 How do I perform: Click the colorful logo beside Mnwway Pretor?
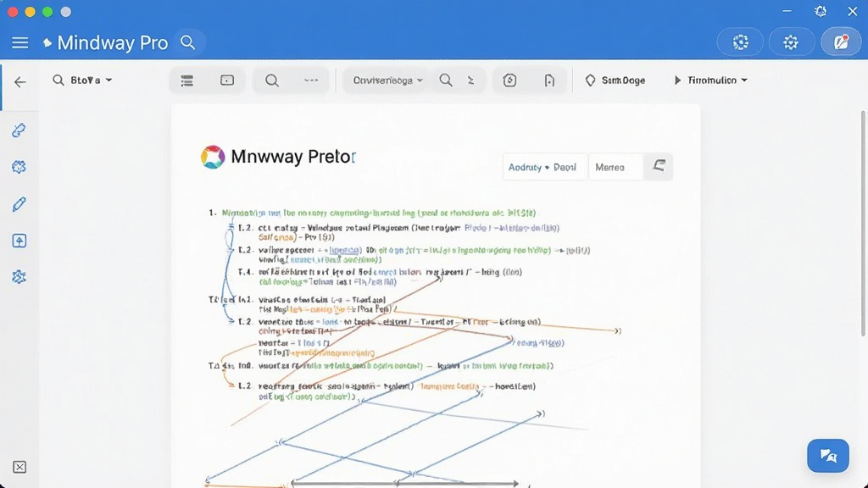pos(213,157)
